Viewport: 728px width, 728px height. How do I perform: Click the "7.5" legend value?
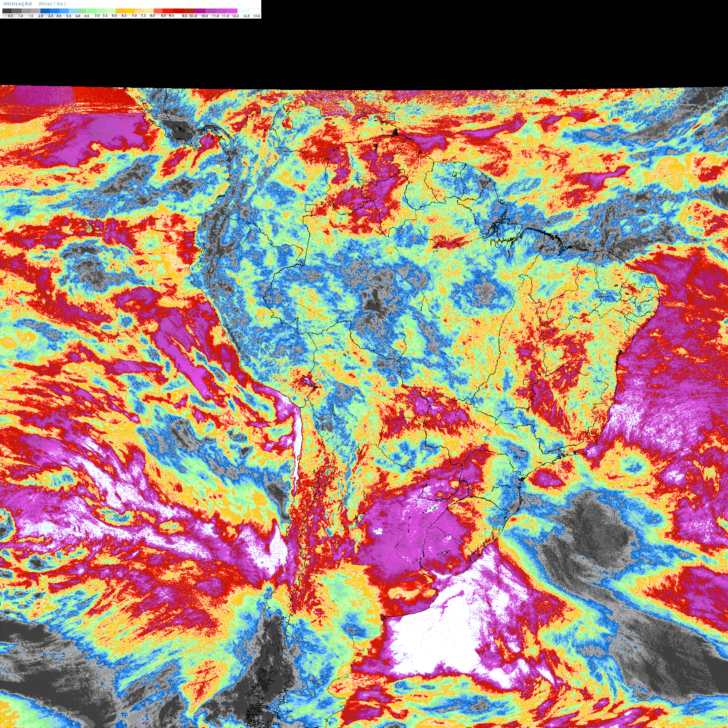143,15
